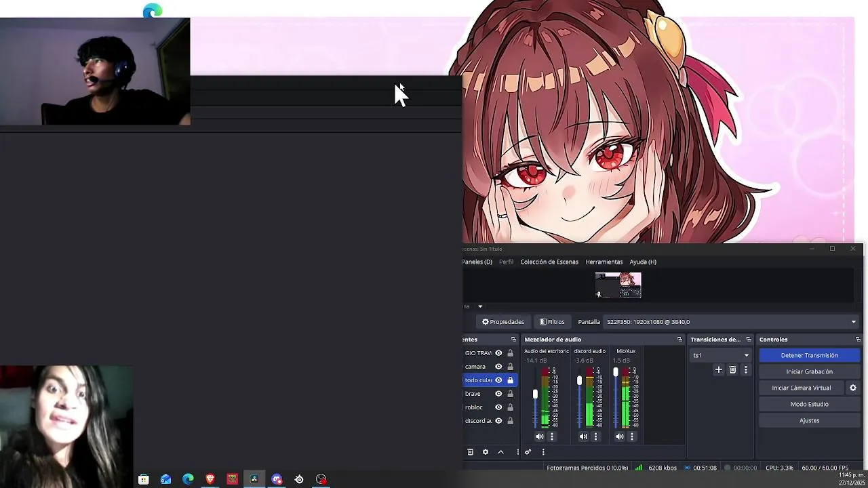Open DaVinci Resolve from taskbar
The image size is (868, 488).
[254, 479]
